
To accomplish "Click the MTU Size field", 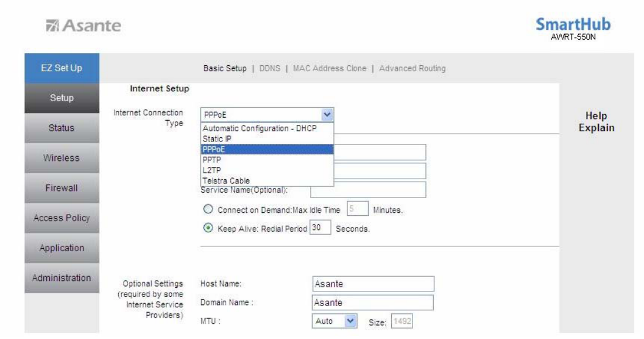I will (402, 321).
